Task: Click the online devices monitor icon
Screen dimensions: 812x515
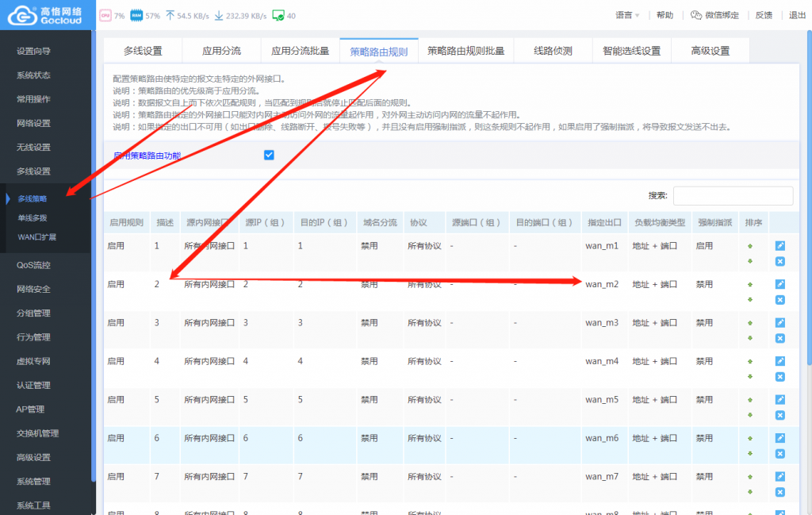Action: (x=278, y=15)
